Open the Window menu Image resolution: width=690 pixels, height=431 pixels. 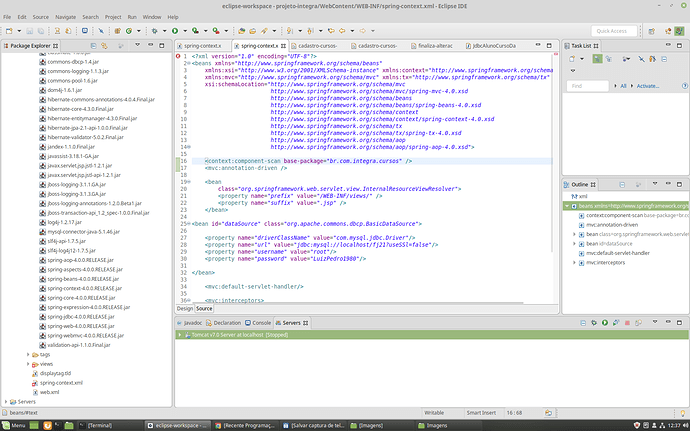click(x=152, y=17)
